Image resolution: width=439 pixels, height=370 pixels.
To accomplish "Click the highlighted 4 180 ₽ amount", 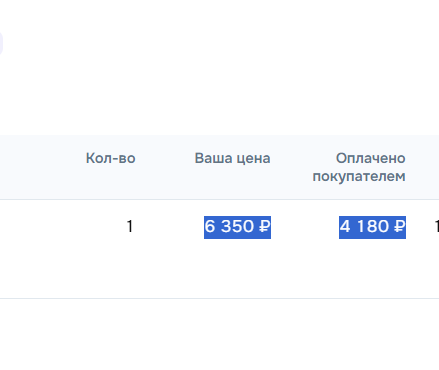I will click(x=372, y=227).
